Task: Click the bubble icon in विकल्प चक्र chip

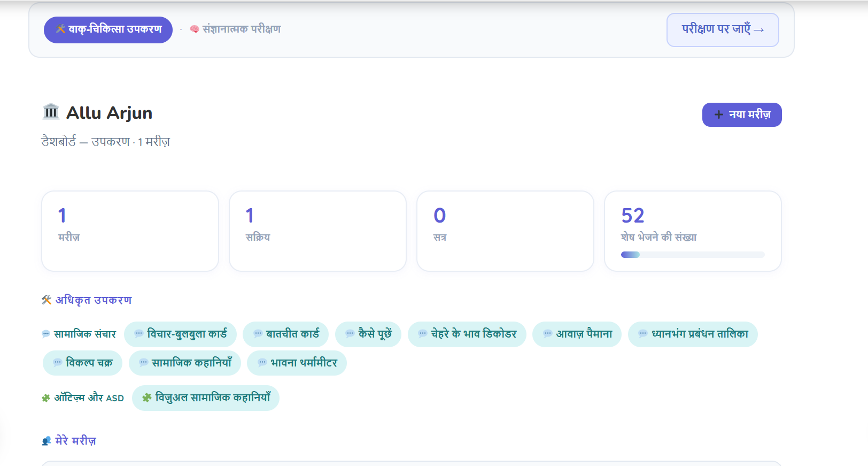Action: pos(58,363)
